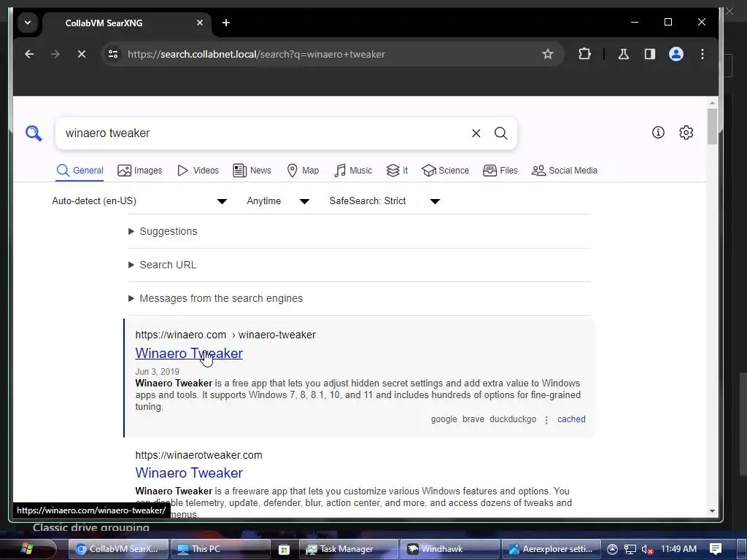Image resolution: width=747 pixels, height=560 pixels.
Task: Stop loading the page
Action: (82, 54)
